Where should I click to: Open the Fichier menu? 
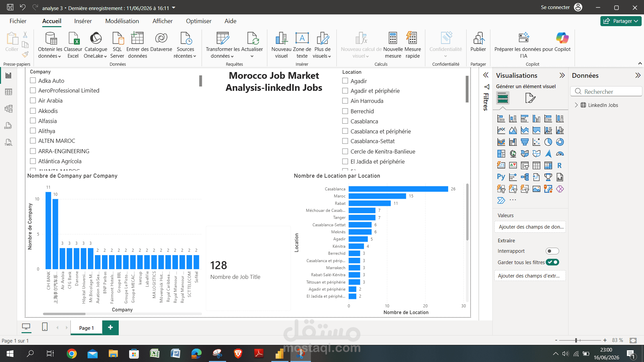point(18,21)
